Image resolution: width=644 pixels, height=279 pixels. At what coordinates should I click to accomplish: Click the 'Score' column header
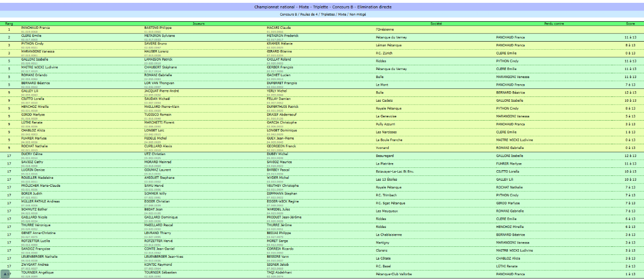[x=630, y=23]
